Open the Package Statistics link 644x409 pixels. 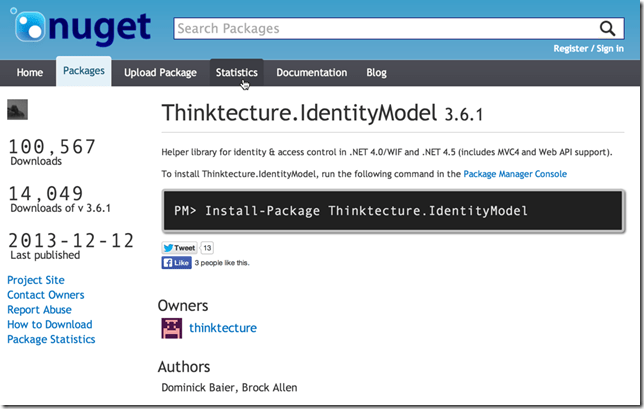tap(51, 339)
